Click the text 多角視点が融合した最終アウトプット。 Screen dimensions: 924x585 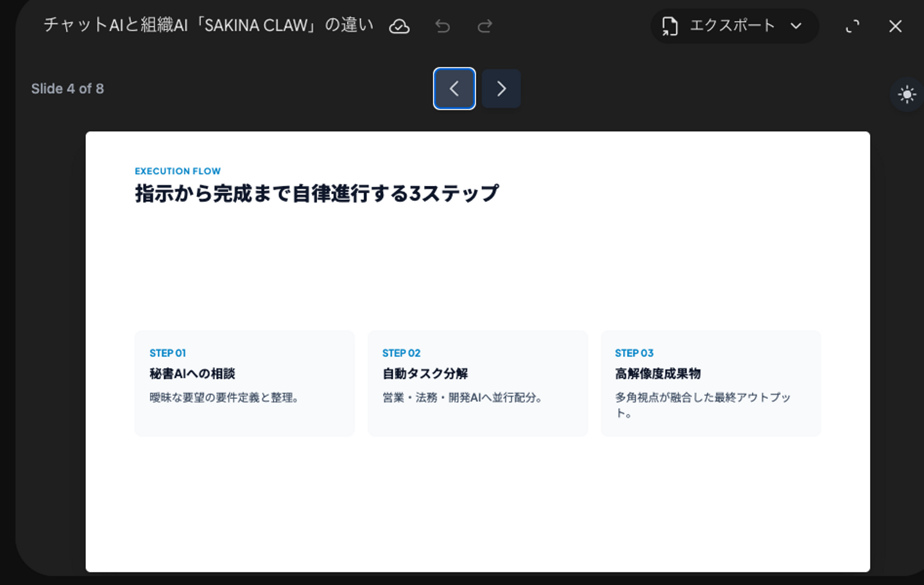click(703, 405)
